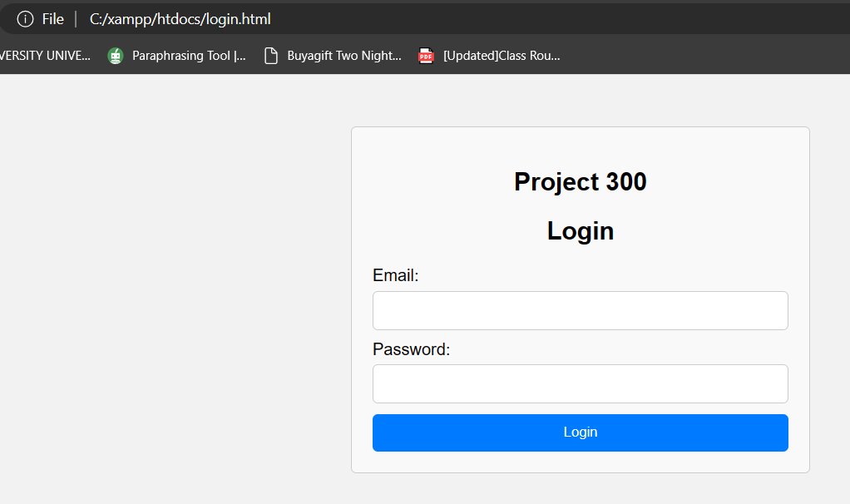The image size is (850, 504).
Task: Open the Buyagift Two Night bookmark text
Action: coord(344,56)
